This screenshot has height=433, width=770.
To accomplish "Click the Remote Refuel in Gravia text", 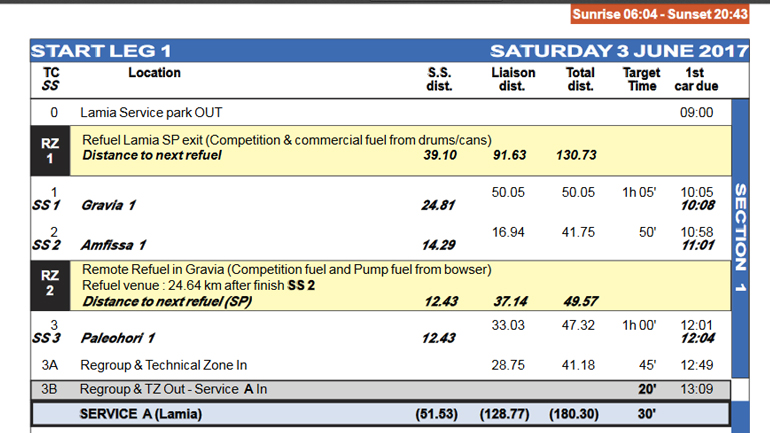I will [285, 270].
